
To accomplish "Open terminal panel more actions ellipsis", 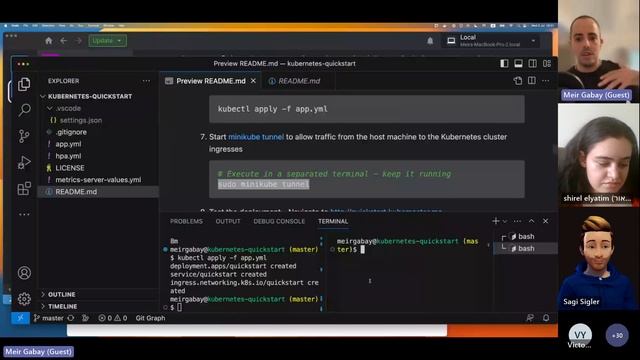I will pos(518,221).
